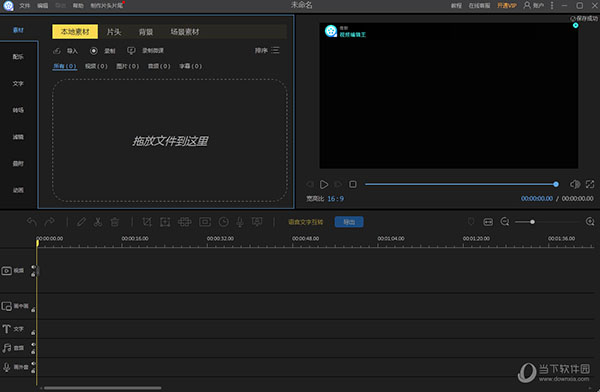Click the import cloud icon labeled 导入
This screenshot has width=600, height=392.
pyautogui.click(x=57, y=51)
